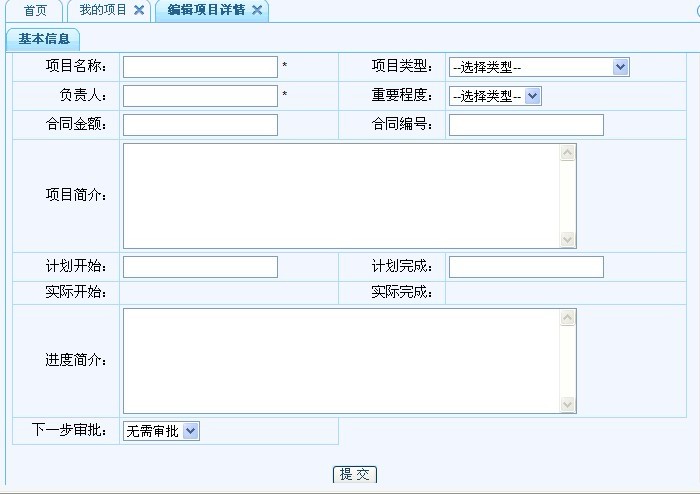
Task: Click the 负责人 input field
Action: tap(200, 96)
